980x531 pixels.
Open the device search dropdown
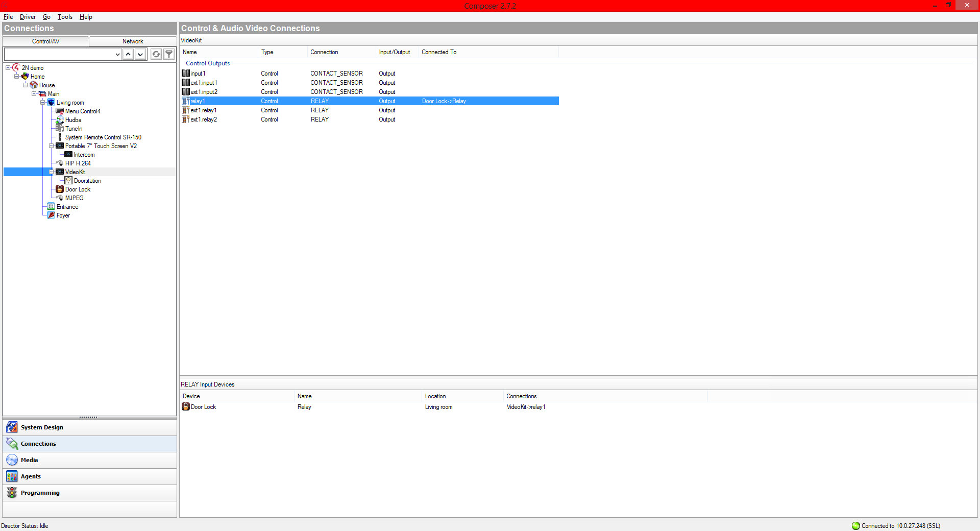117,54
